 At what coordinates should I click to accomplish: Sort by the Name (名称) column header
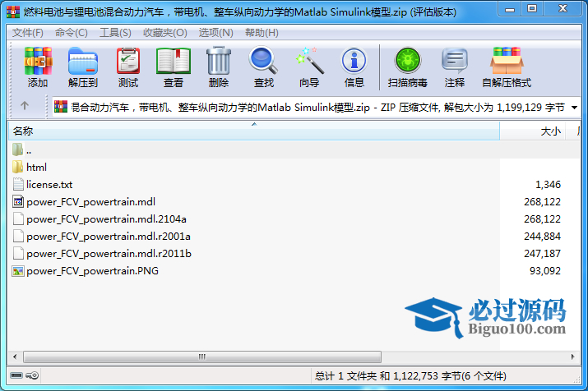(x=254, y=131)
